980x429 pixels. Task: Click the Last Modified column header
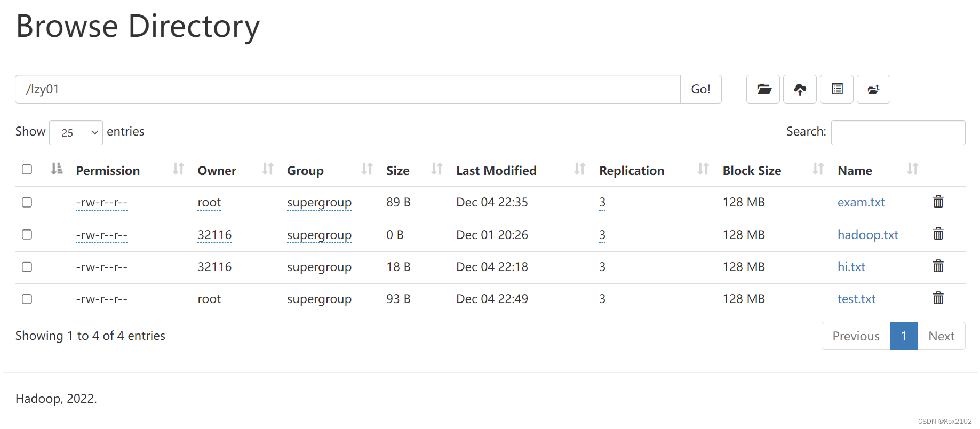pyautogui.click(x=496, y=171)
